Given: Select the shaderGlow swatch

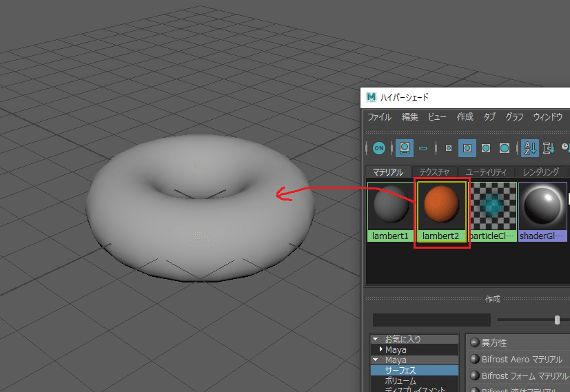Looking at the screenshot, I should tap(542, 212).
